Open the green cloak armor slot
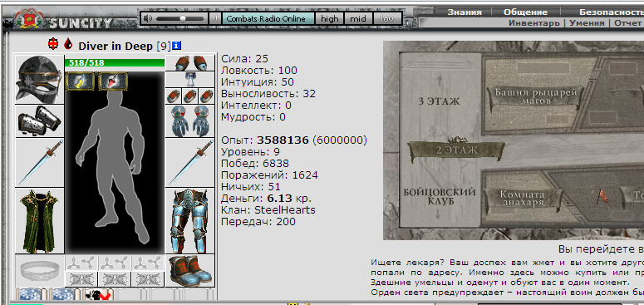Screen dimensions: 644x305 pyautogui.click(x=39, y=221)
